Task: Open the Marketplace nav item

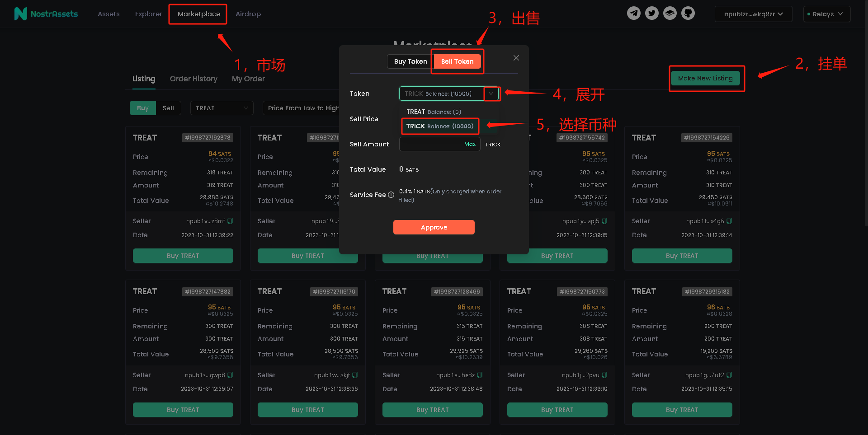Action: coord(199,14)
